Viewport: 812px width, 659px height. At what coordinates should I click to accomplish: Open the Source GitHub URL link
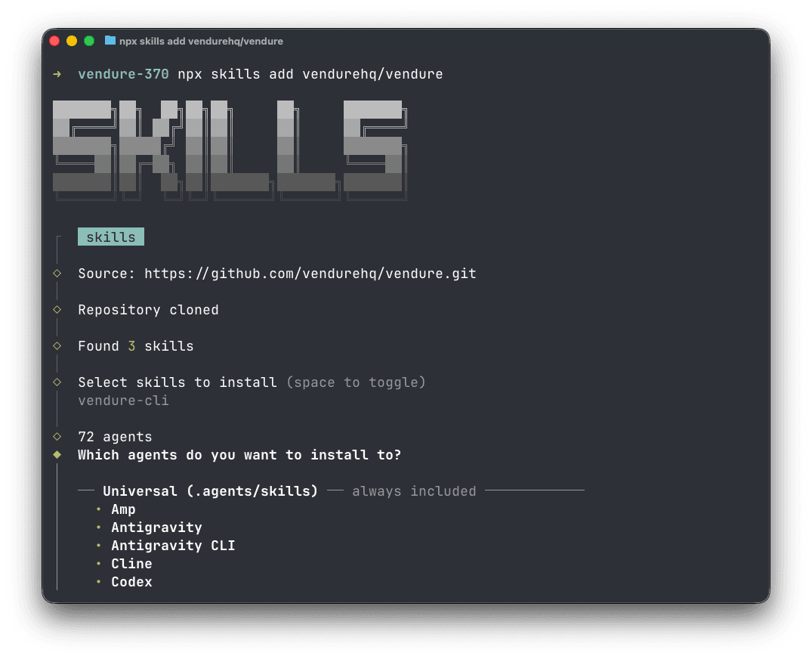310,274
